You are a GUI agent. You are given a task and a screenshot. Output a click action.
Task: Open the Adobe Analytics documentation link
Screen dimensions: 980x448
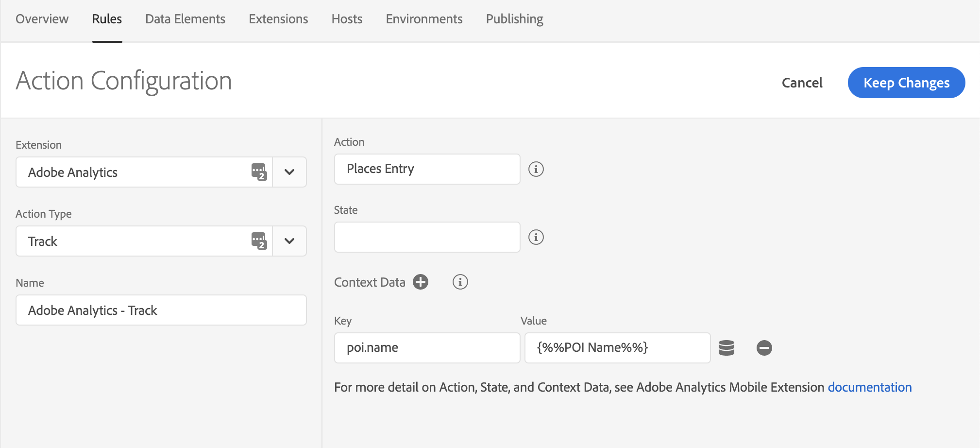click(869, 387)
